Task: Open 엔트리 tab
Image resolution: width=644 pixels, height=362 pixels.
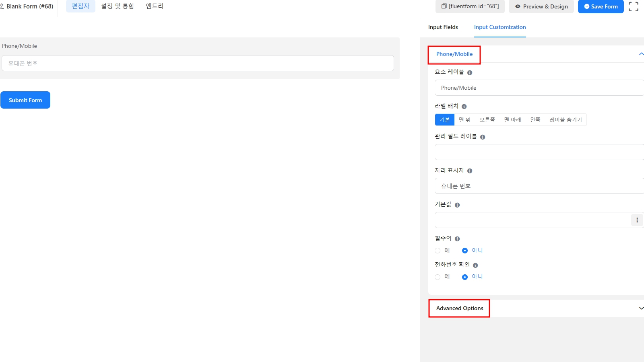Action: (155, 6)
